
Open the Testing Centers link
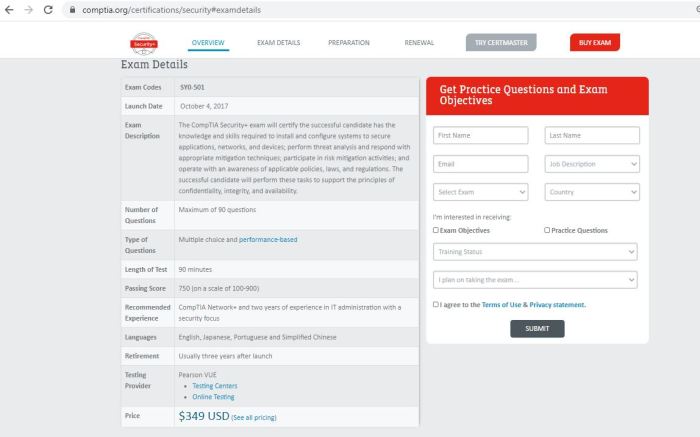(x=217, y=386)
